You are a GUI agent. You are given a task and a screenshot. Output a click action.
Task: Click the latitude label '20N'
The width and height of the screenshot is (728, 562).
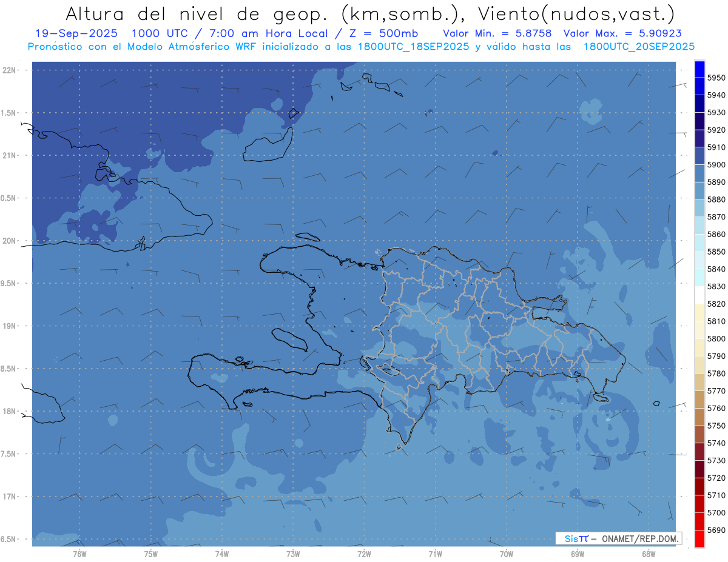[x=10, y=241]
